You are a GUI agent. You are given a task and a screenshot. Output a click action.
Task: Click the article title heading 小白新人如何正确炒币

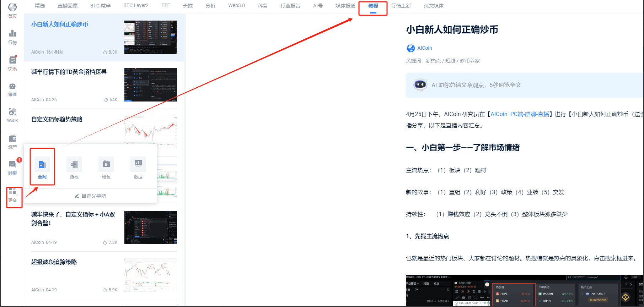click(452, 30)
